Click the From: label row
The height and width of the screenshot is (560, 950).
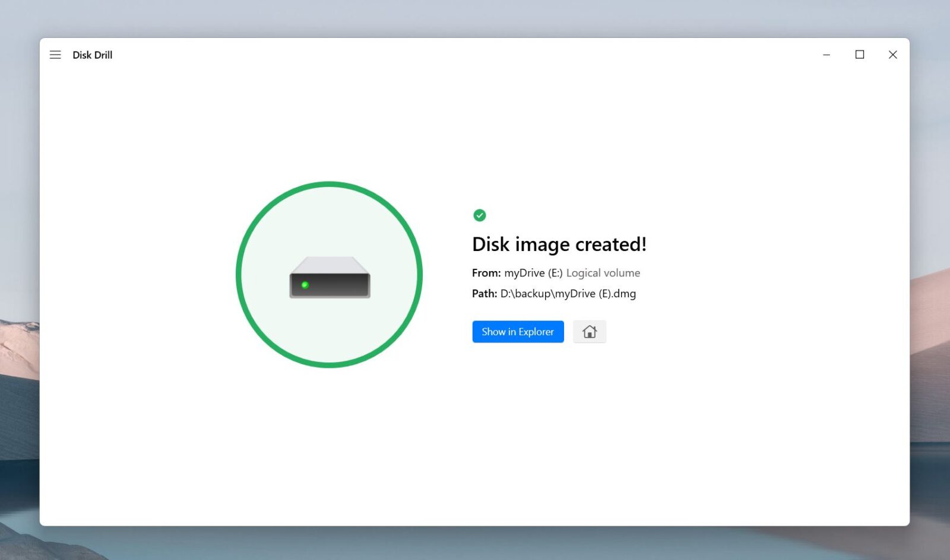(x=486, y=273)
